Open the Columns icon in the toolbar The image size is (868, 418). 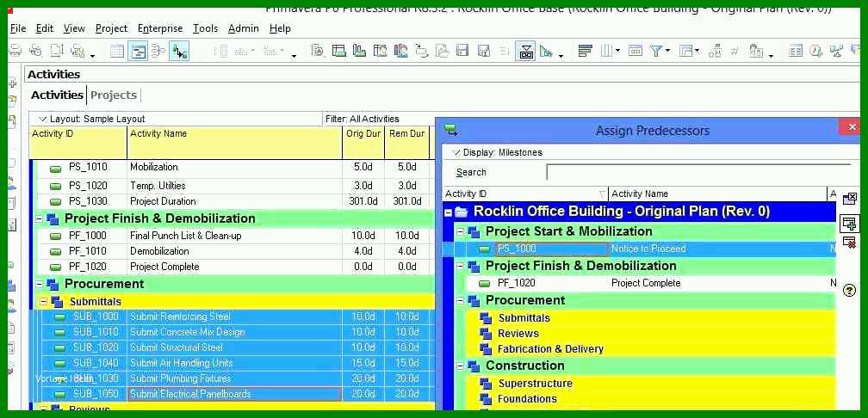606,52
